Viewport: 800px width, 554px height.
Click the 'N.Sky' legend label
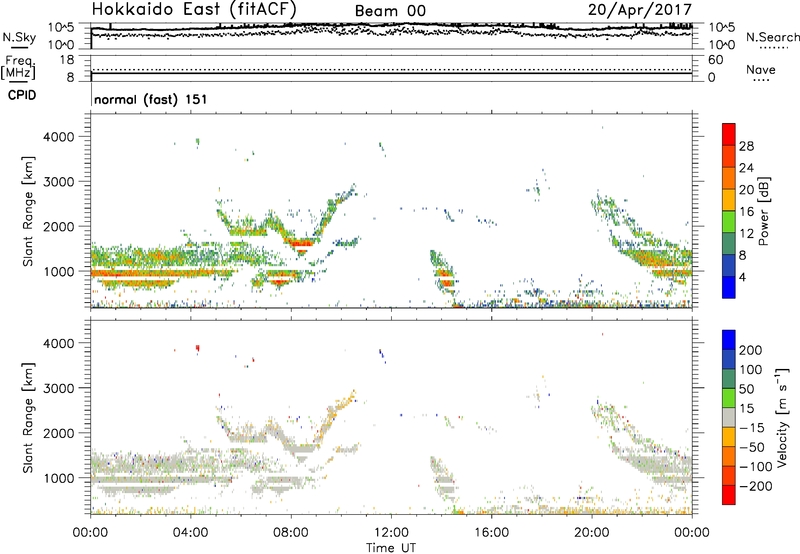coord(19,37)
